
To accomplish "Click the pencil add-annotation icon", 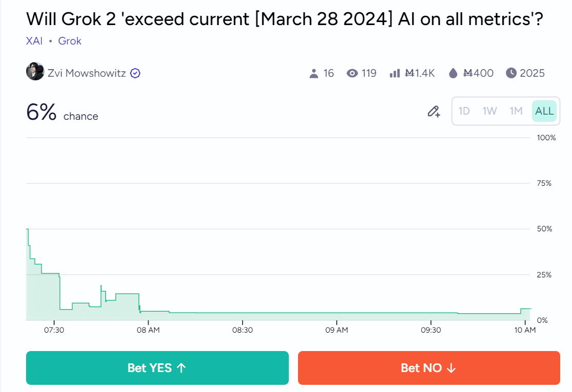I will (x=434, y=112).
